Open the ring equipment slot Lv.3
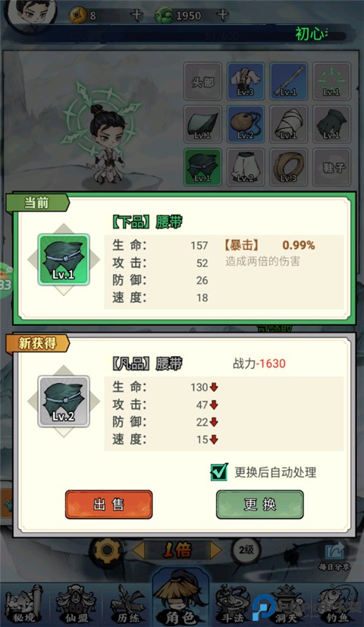364x627 pixels. click(x=288, y=167)
